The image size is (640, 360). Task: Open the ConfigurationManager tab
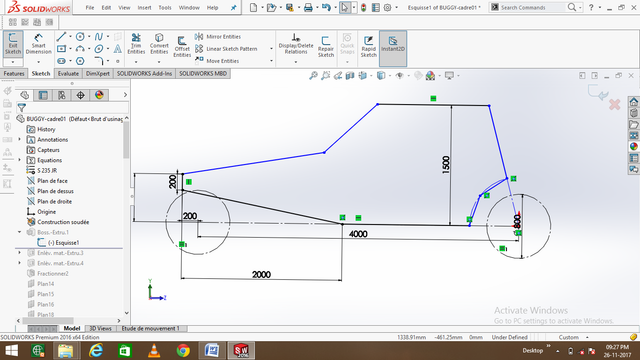(62, 95)
